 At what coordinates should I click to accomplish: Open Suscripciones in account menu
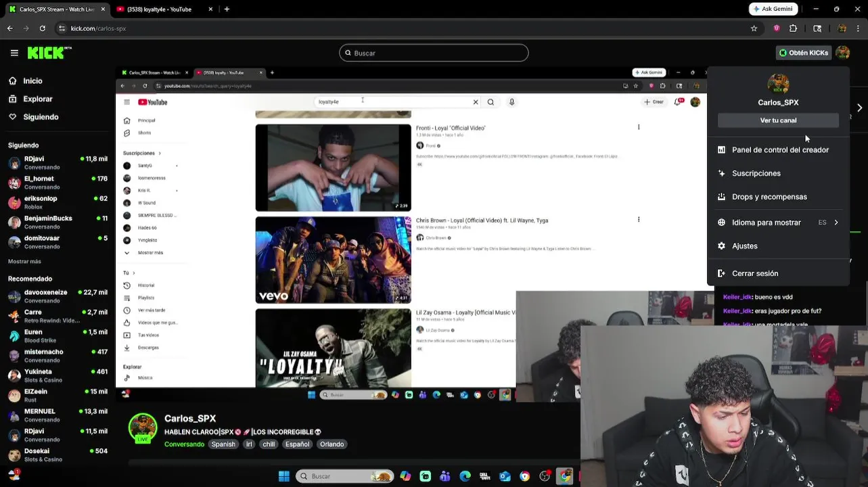pyautogui.click(x=778, y=173)
